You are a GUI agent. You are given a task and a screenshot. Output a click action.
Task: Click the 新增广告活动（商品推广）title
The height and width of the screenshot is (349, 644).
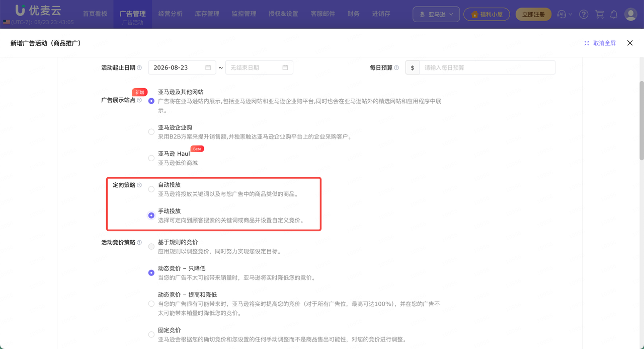tap(46, 43)
